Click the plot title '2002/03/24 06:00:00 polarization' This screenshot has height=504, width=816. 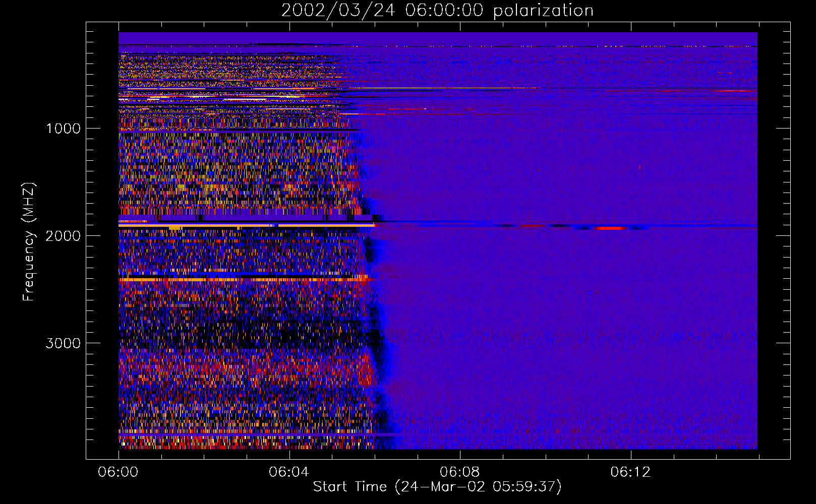[x=437, y=11]
